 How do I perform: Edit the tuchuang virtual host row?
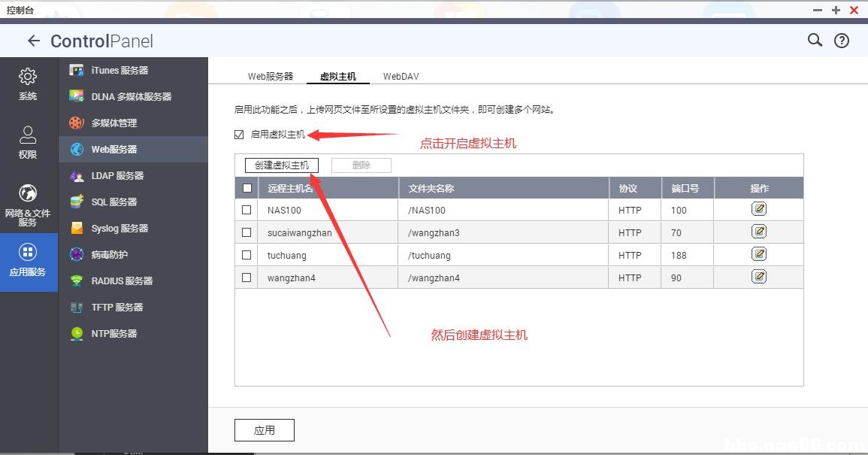759,254
